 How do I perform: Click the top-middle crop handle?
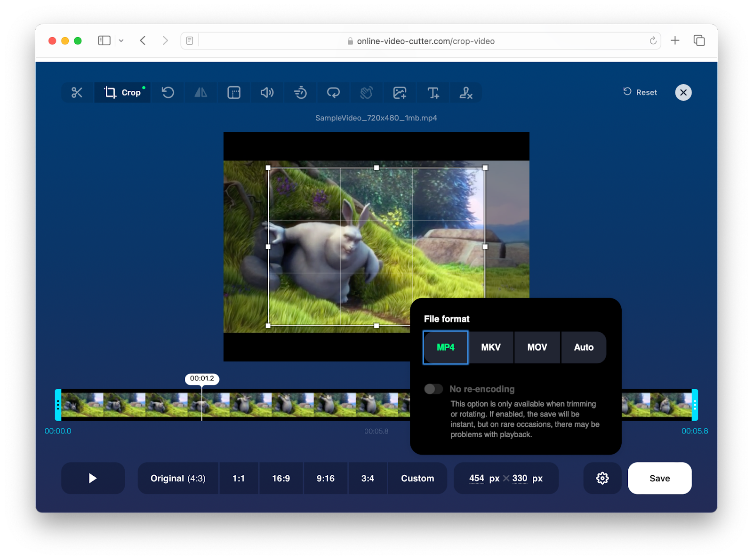coord(376,168)
